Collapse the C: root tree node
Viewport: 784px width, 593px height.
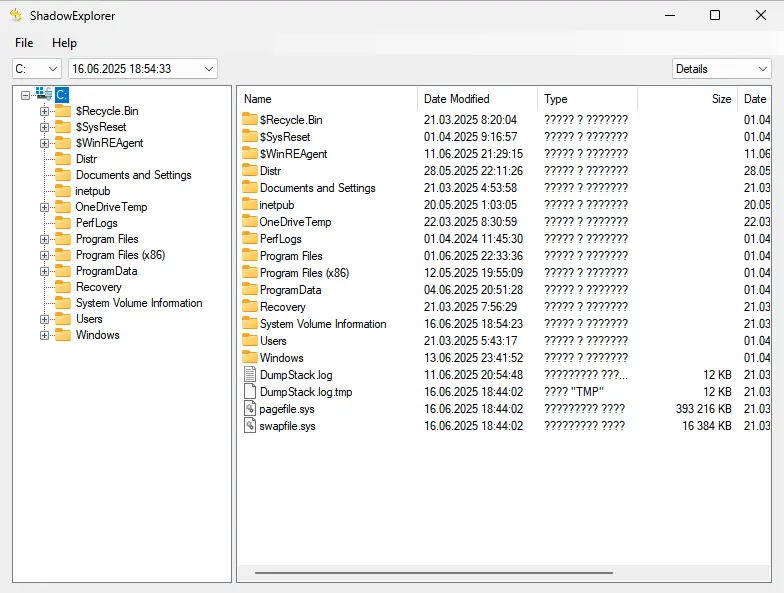(26, 95)
